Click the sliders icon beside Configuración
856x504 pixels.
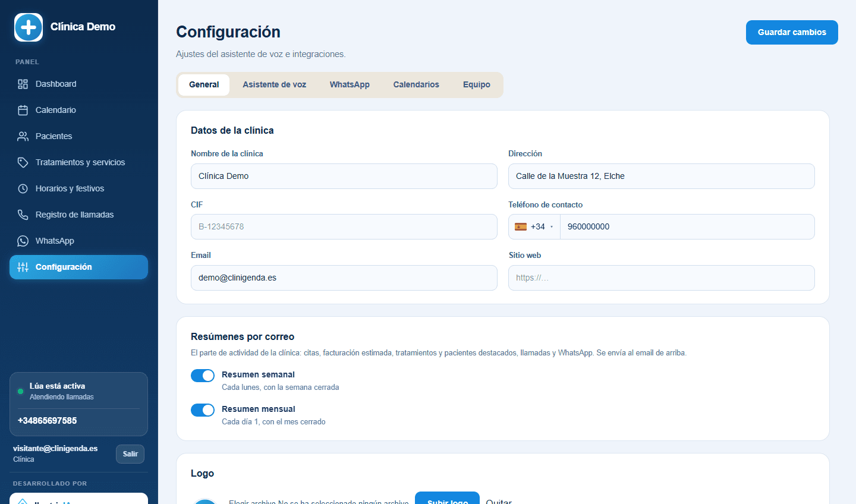click(23, 267)
